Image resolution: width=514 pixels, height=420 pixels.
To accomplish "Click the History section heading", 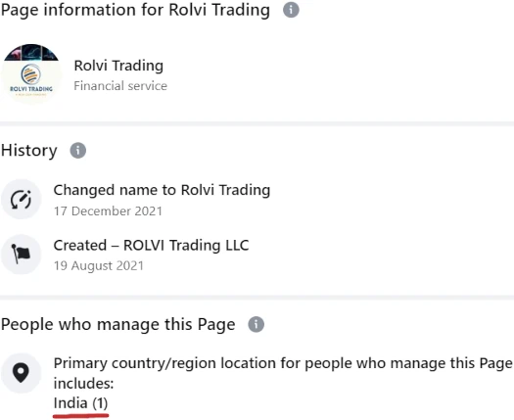I will [29, 151].
